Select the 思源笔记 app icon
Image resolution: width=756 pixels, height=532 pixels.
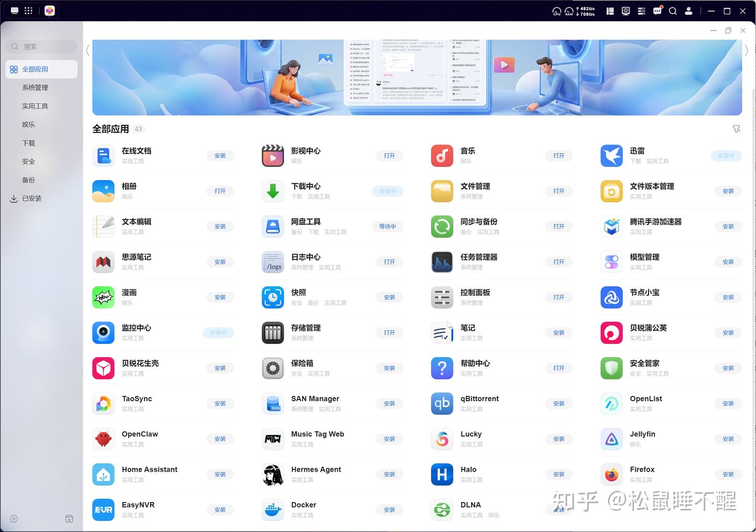pos(103,262)
